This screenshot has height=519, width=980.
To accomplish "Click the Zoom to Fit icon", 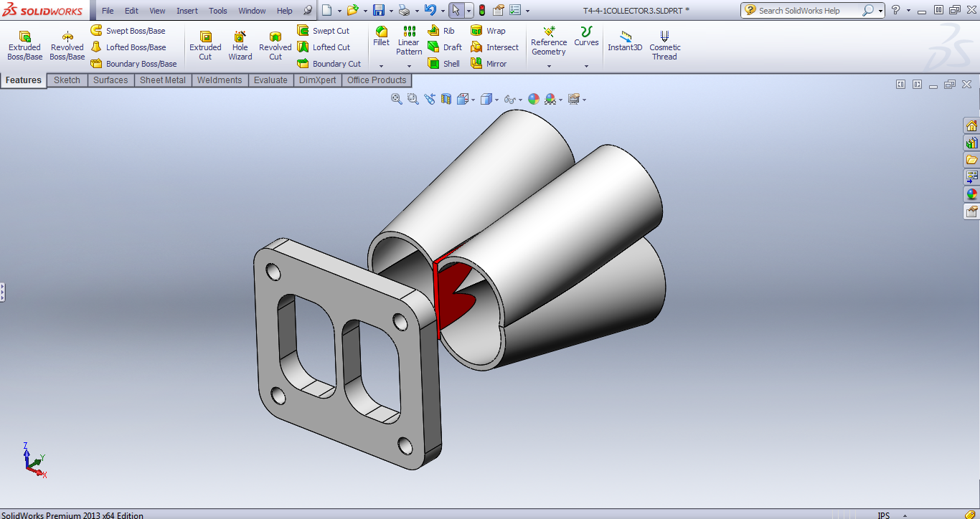I will [396, 100].
